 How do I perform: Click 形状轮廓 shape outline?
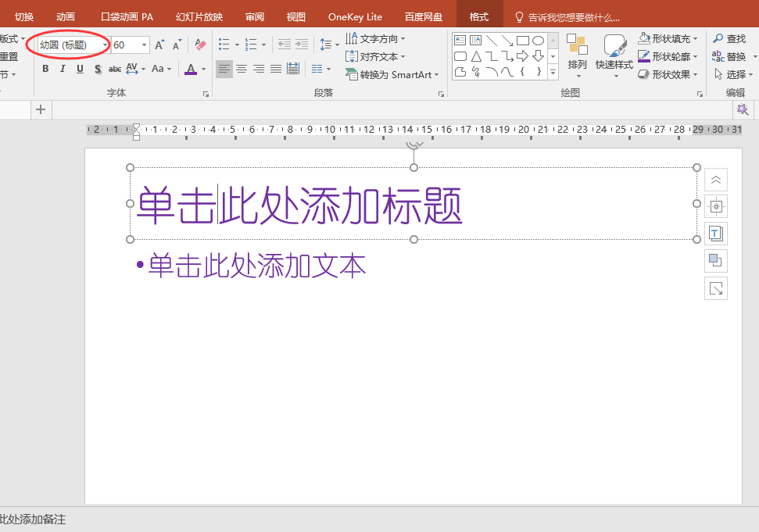pos(668,56)
